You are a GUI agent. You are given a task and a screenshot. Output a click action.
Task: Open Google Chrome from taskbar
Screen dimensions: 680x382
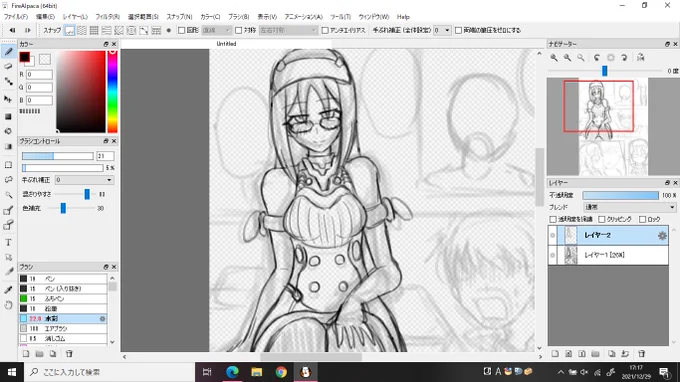(281, 372)
